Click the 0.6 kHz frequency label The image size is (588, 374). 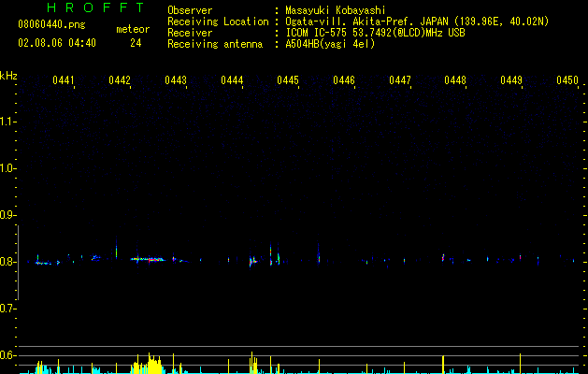pyautogui.click(x=8, y=355)
